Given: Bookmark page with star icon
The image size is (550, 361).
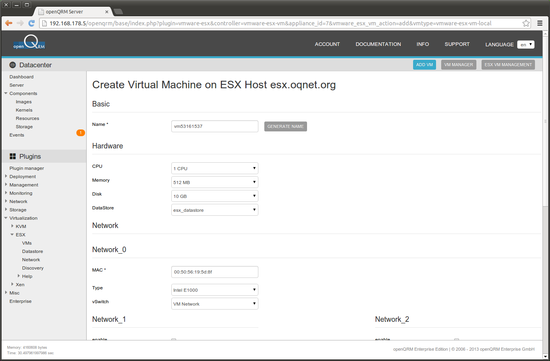Looking at the screenshot, I should [x=526, y=23].
